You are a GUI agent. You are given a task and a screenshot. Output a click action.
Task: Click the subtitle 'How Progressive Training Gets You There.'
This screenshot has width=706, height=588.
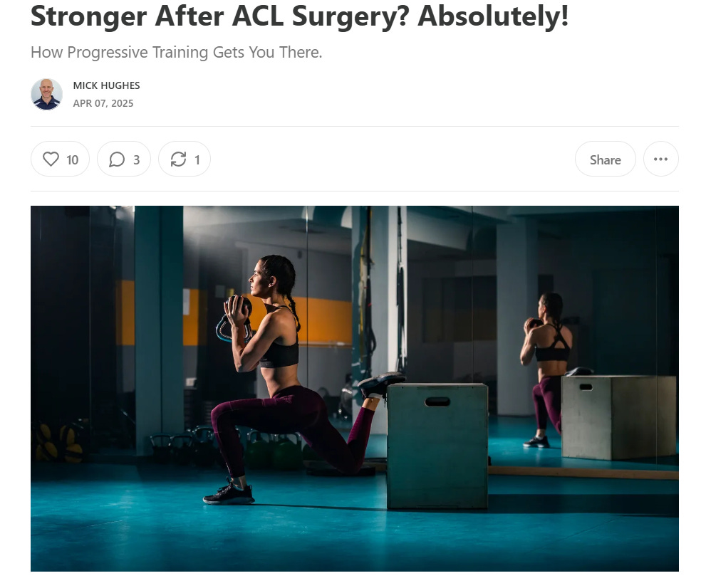177,52
